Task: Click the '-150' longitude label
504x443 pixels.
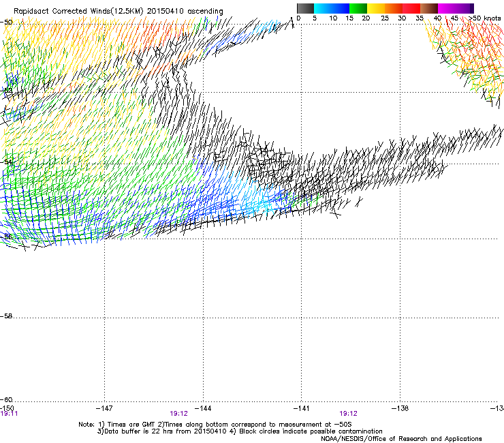Action: (7, 408)
